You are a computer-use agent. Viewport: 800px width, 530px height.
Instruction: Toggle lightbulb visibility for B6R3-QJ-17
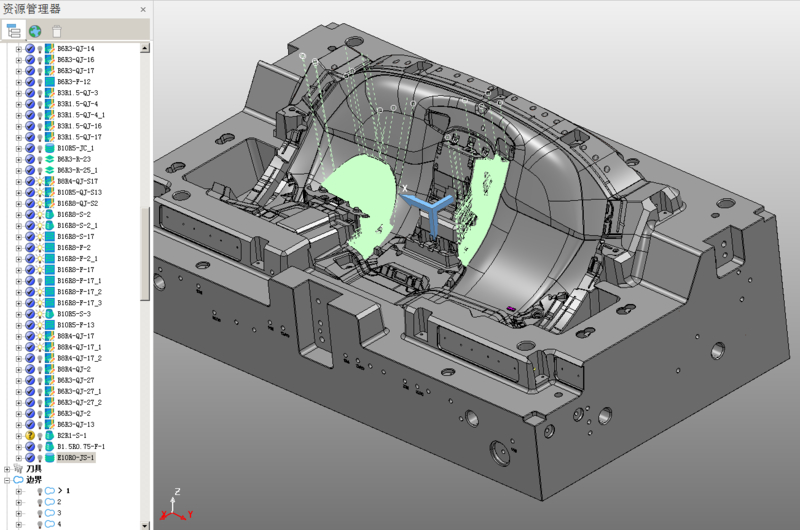40,71
